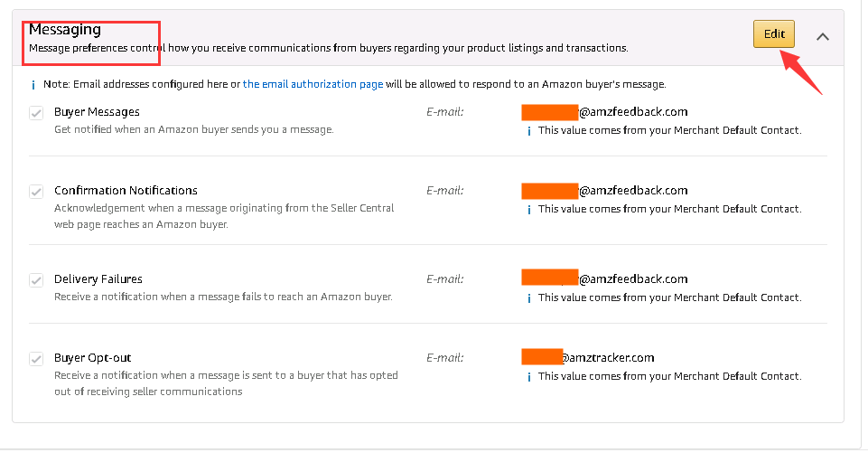The image size is (868, 453).
Task: Collapse the Messaging section chevron
Action: (x=822, y=37)
